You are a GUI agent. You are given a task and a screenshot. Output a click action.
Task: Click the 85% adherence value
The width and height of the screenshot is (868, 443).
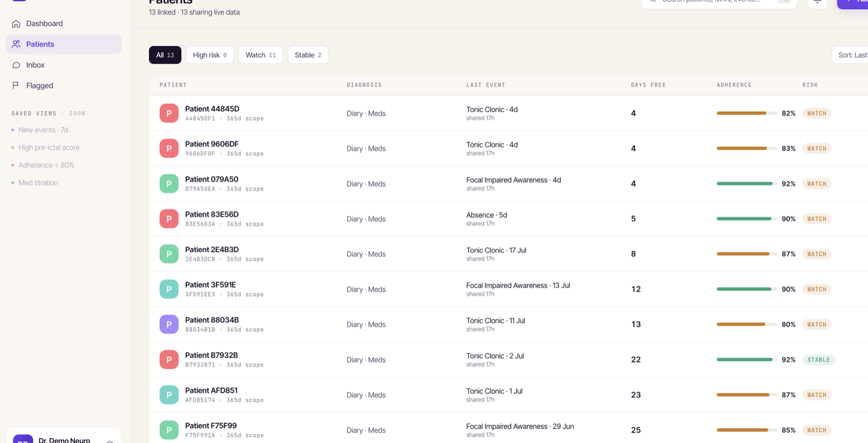788,431
